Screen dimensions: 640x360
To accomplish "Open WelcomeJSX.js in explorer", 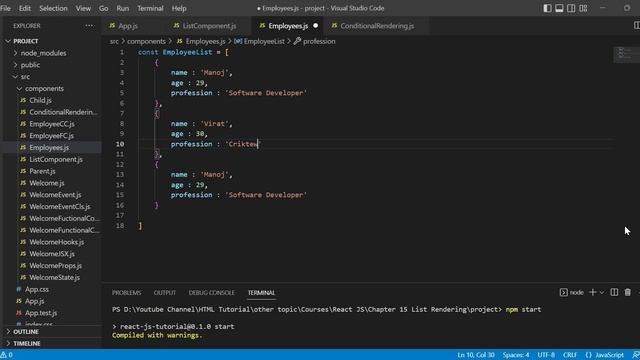I will pos(51,254).
